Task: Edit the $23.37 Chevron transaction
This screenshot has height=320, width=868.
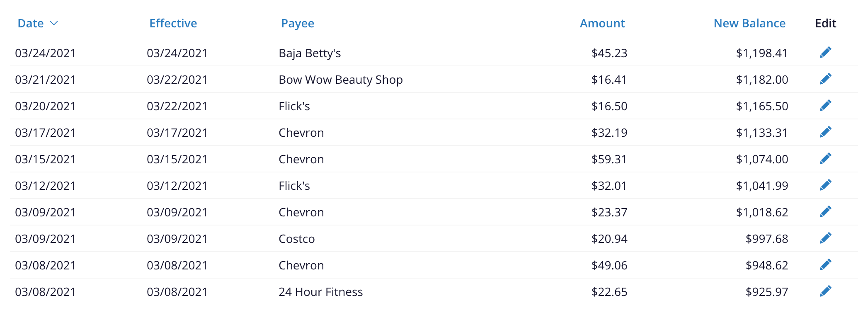Action: (x=825, y=212)
